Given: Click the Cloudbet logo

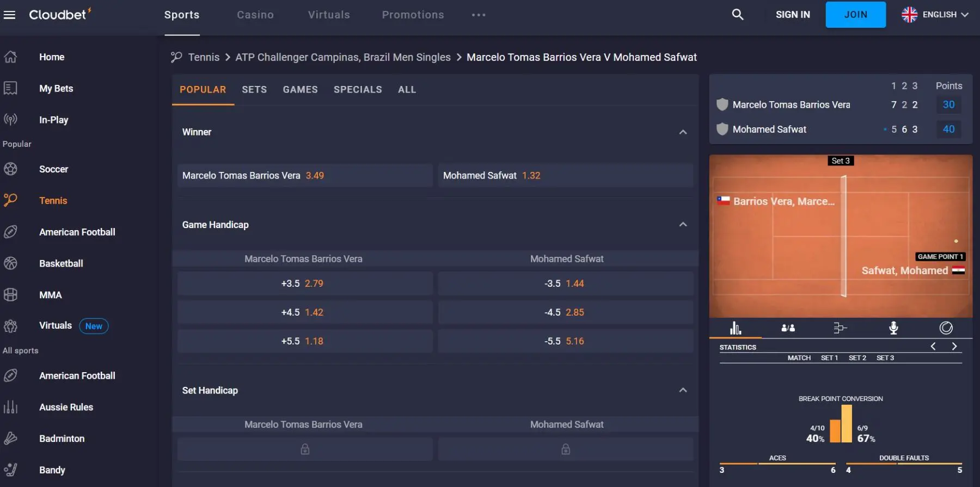Looking at the screenshot, I should click(60, 14).
